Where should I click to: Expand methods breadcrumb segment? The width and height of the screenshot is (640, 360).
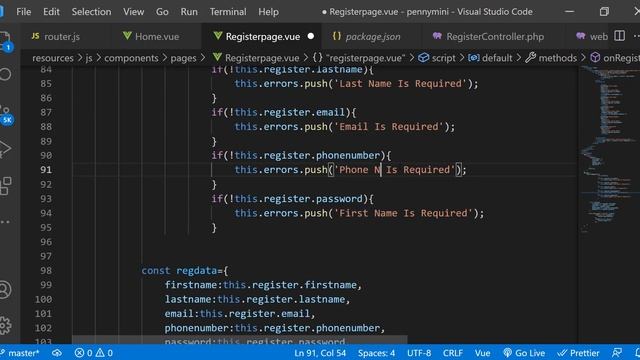(551, 58)
